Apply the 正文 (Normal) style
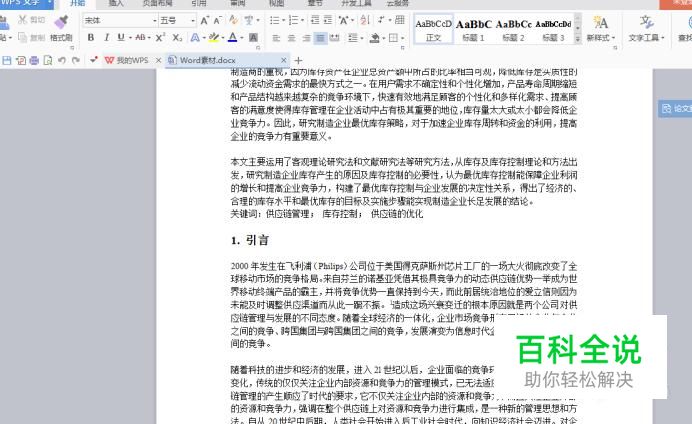The height and width of the screenshot is (424, 692). [x=433, y=30]
